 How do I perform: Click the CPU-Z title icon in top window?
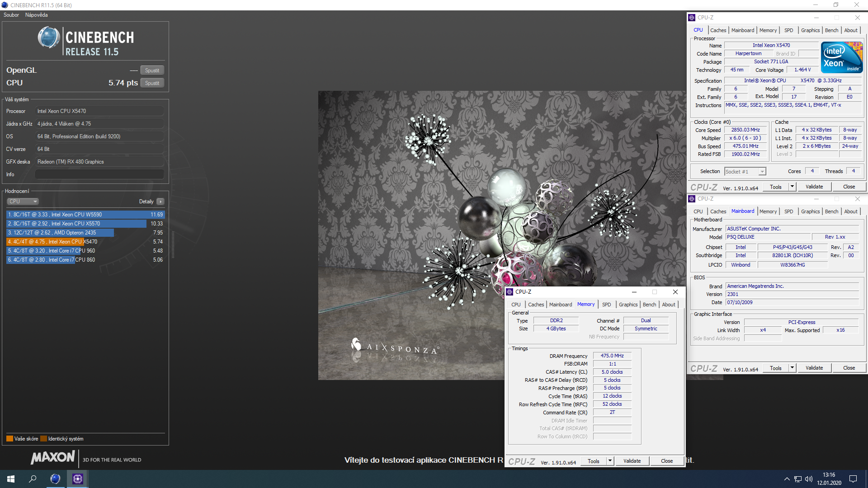pyautogui.click(x=692, y=18)
